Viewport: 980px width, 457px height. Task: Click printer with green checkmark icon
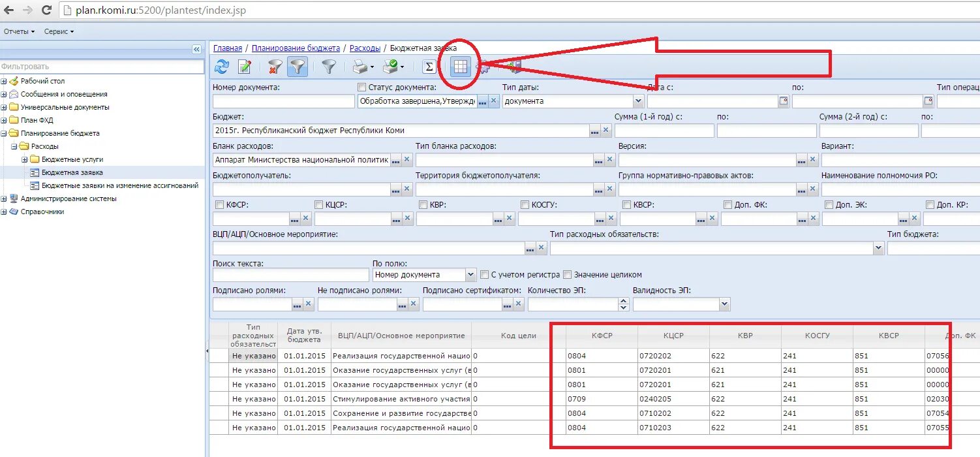(390, 66)
